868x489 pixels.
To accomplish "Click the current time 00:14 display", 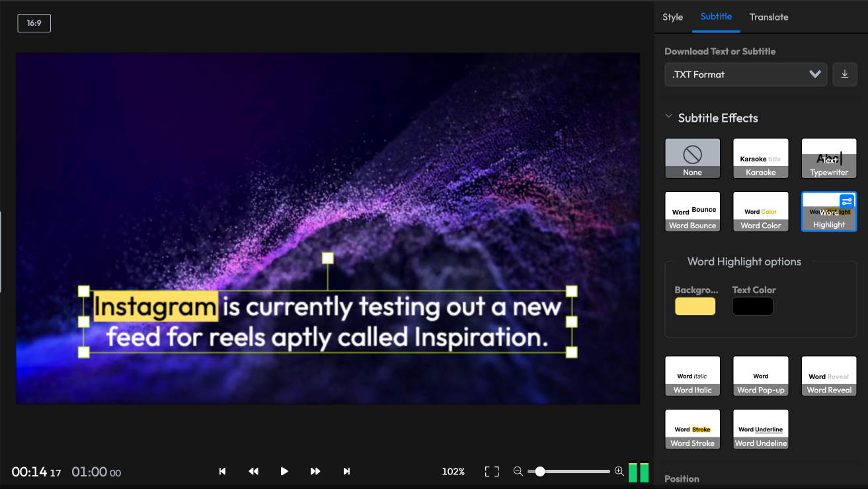I will (36, 472).
